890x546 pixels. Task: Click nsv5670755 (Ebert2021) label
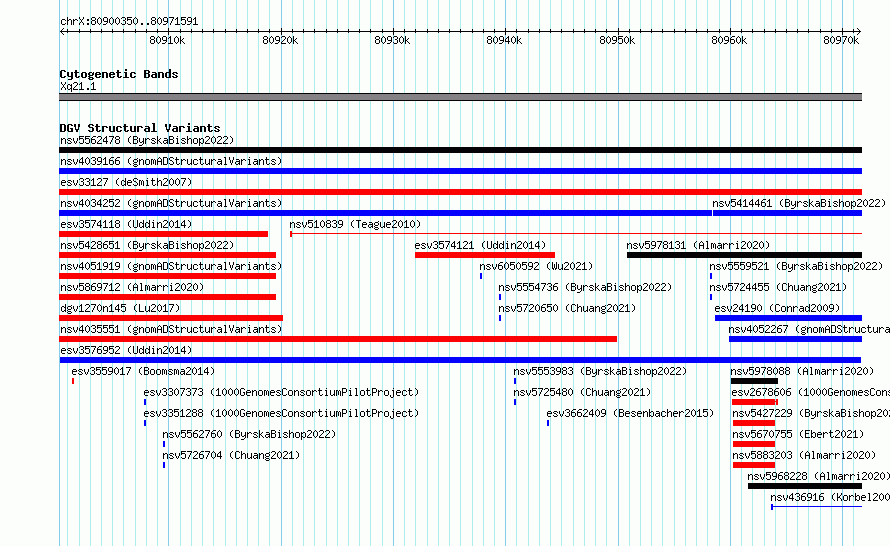[x=798, y=434]
